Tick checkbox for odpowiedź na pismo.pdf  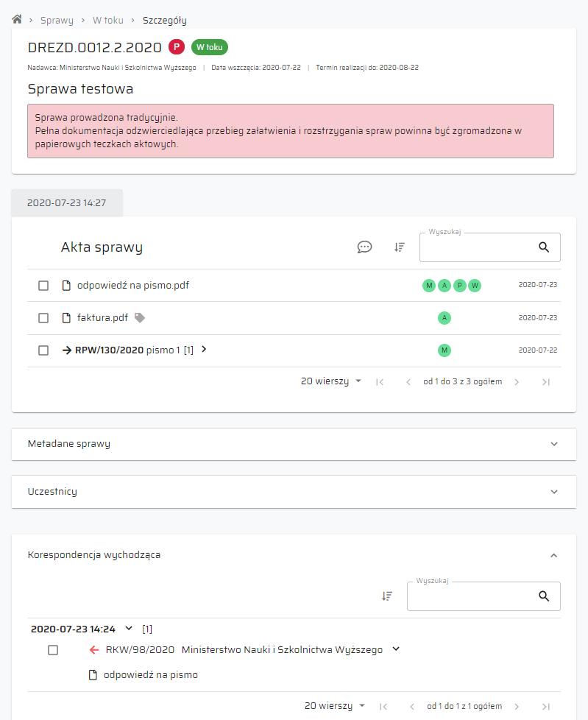coord(43,286)
